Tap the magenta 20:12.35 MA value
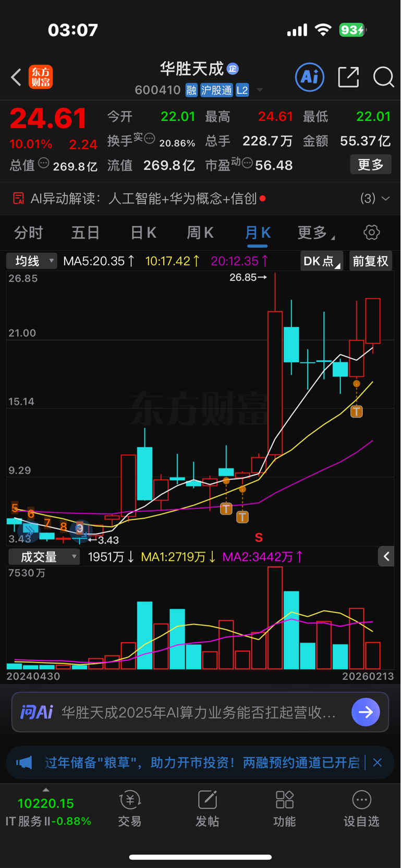 [x=240, y=261]
